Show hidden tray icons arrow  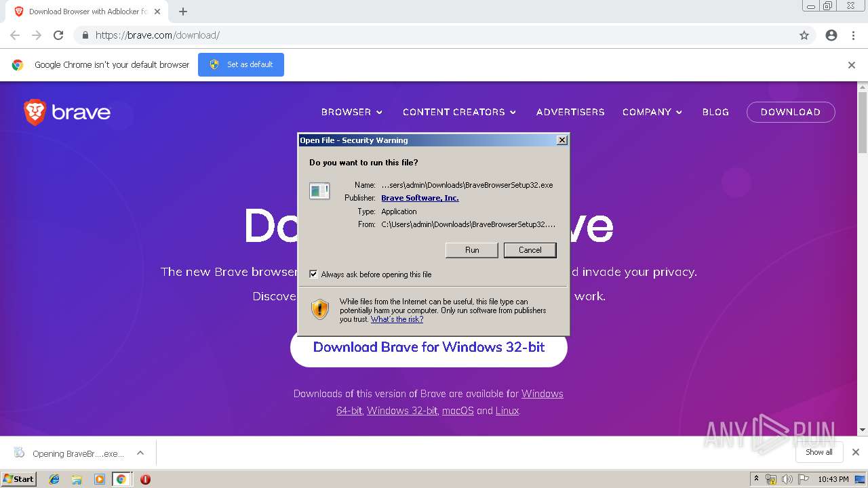coord(756,479)
